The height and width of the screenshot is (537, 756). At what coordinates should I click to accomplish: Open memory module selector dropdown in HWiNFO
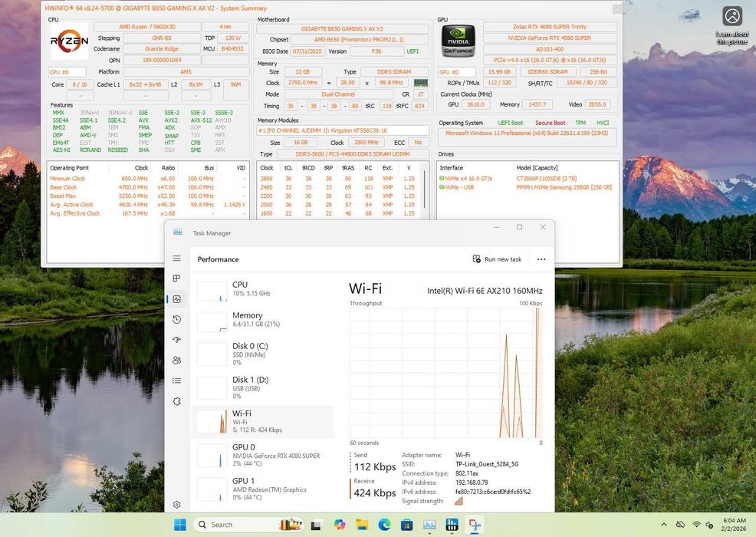click(343, 130)
